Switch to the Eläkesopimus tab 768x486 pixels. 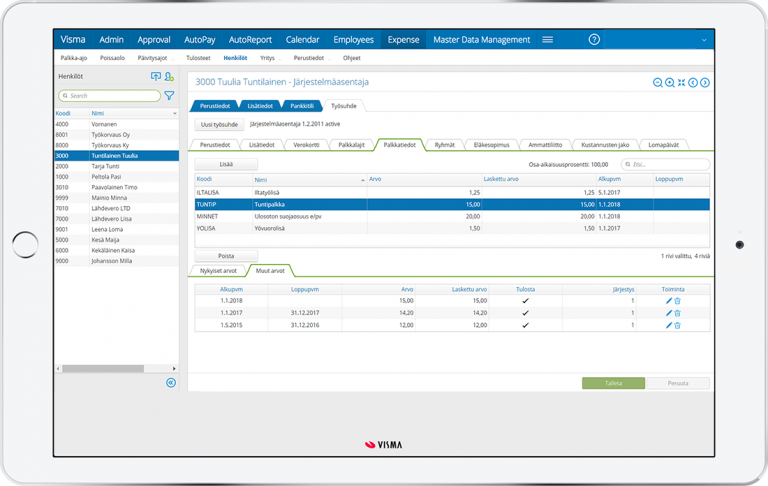[491, 145]
